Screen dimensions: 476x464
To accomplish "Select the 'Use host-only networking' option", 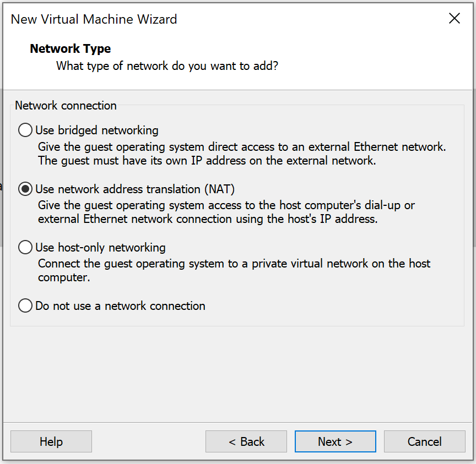I will point(99,247).
